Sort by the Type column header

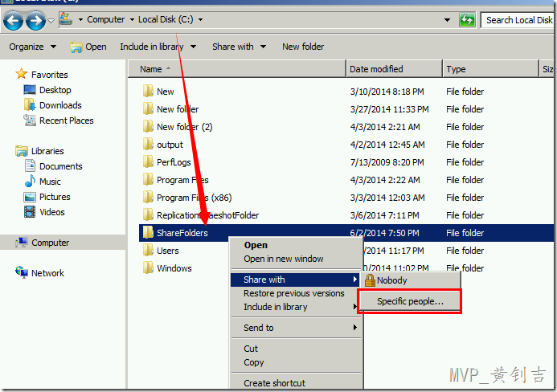click(491, 69)
